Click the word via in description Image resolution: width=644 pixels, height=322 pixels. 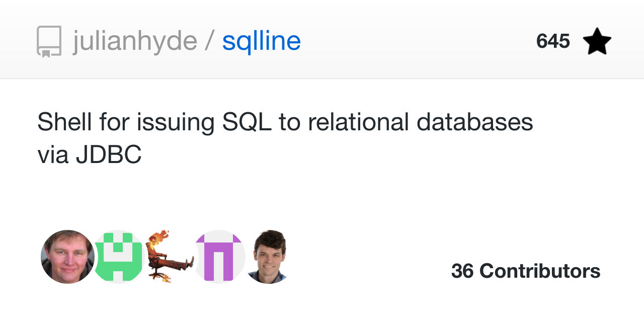[x=53, y=155]
